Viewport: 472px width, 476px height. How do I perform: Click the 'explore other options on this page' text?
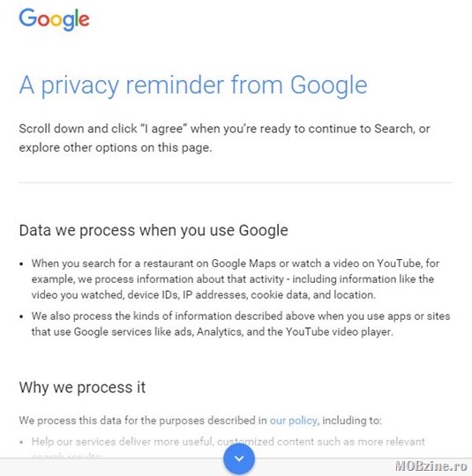click(x=116, y=148)
